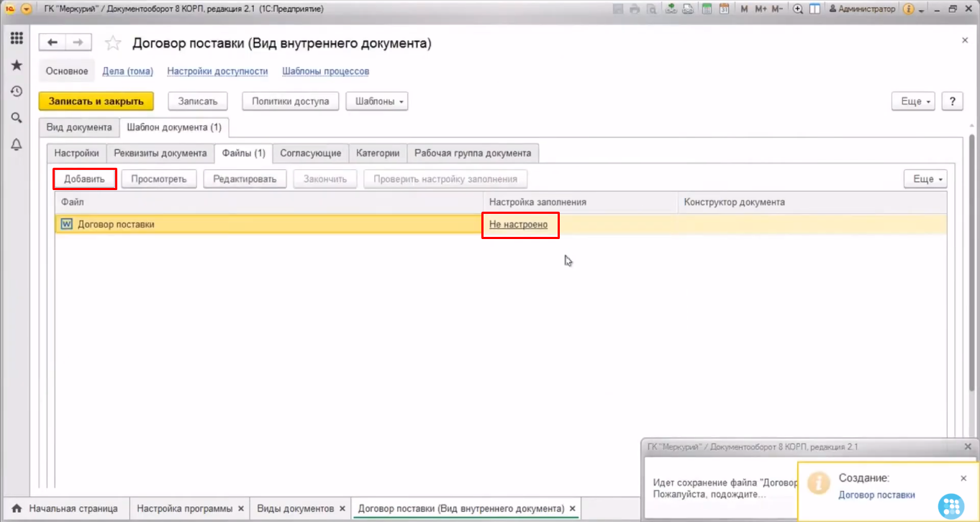Click Записать и закрыть button
Image resolution: width=980 pixels, height=522 pixels.
point(96,102)
